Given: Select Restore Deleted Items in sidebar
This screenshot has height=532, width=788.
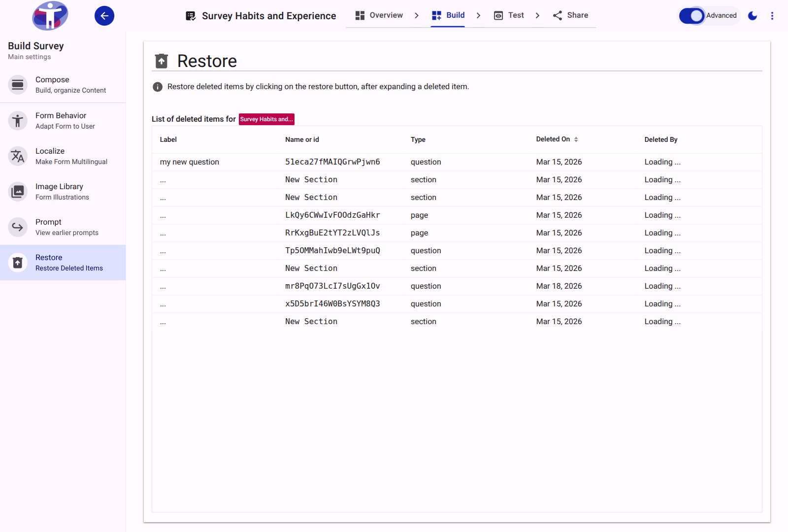Looking at the screenshot, I should click(63, 263).
